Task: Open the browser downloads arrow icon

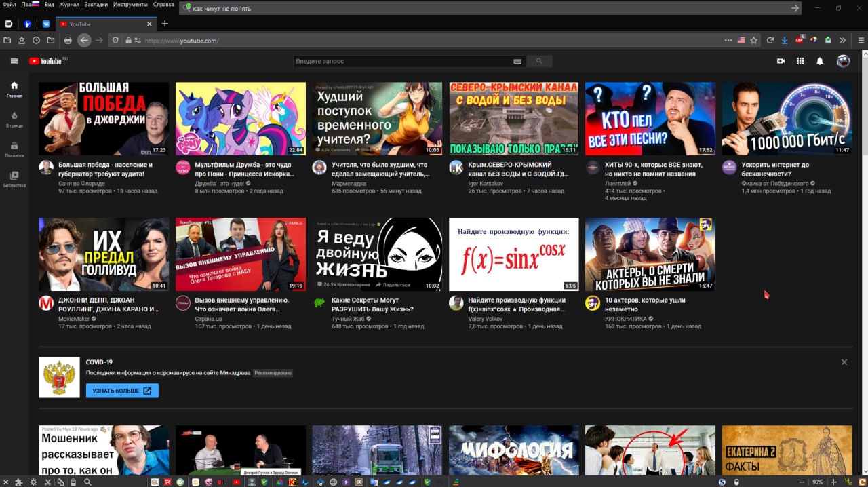Action: [x=785, y=40]
